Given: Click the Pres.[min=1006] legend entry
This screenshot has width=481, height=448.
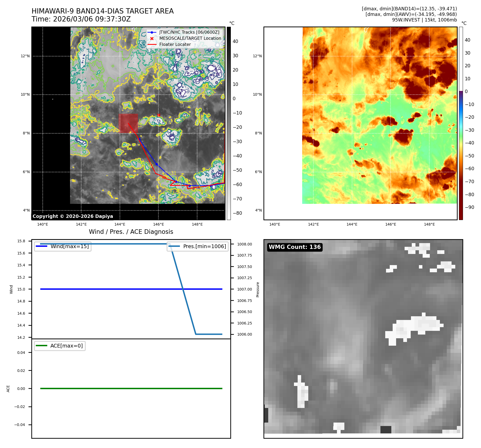Looking at the screenshot, I should (x=198, y=246).
